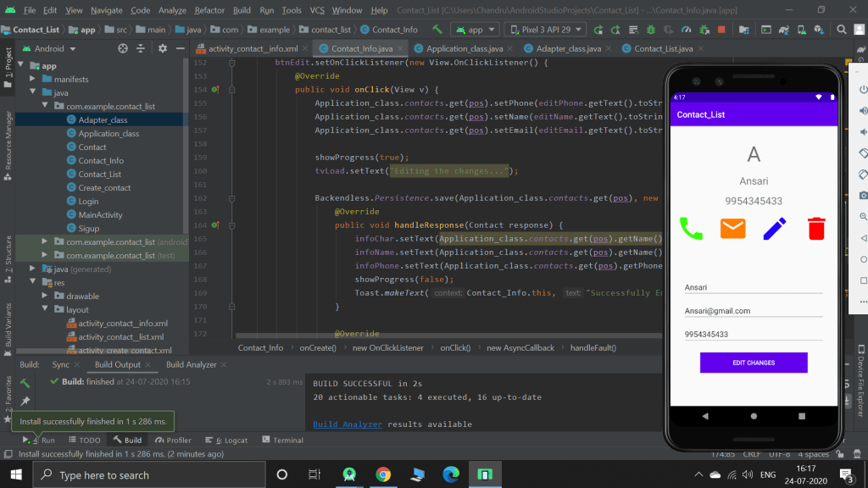
Task: Expand the manifests folder in tree
Action: (34, 80)
